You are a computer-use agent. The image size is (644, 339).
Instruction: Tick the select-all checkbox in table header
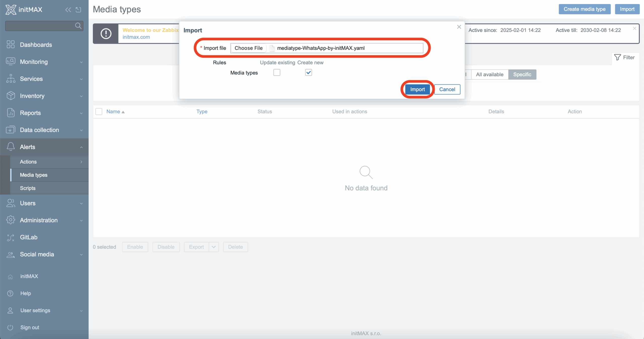[x=99, y=111]
